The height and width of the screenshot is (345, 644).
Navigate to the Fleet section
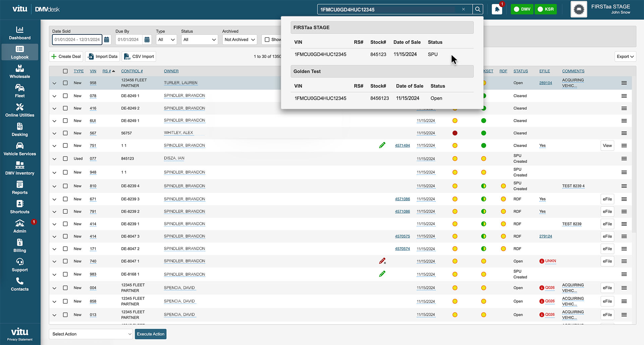coord(19,90)
